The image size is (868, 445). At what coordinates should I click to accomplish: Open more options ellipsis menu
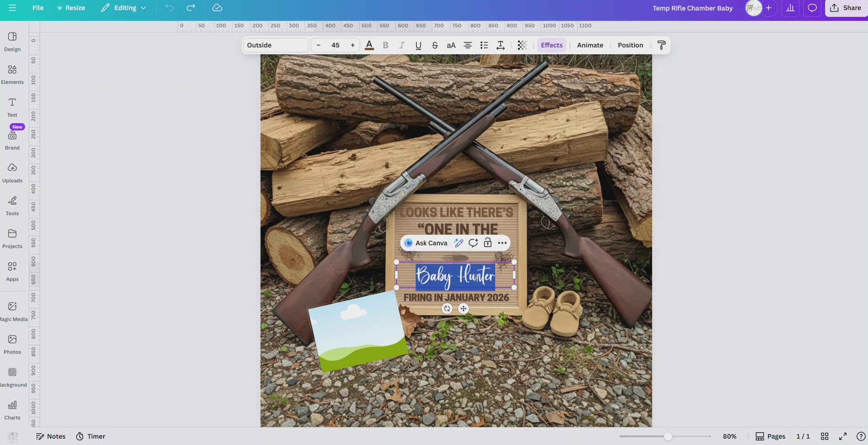(x=502, y=243)
